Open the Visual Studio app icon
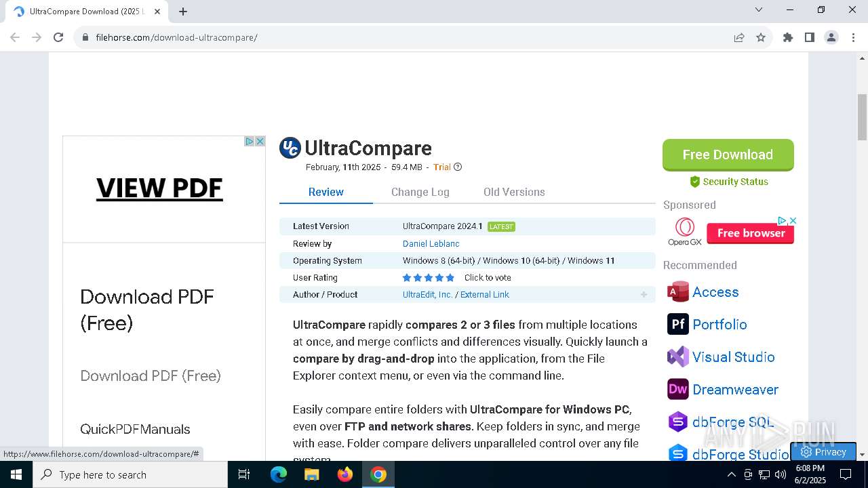The height and width of the screenshot is (488, 868). click(678, 357)
